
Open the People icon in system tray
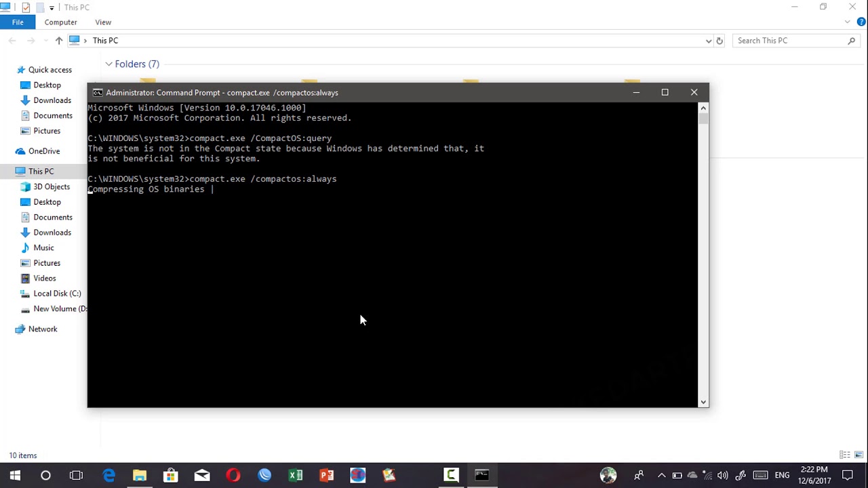639,475
